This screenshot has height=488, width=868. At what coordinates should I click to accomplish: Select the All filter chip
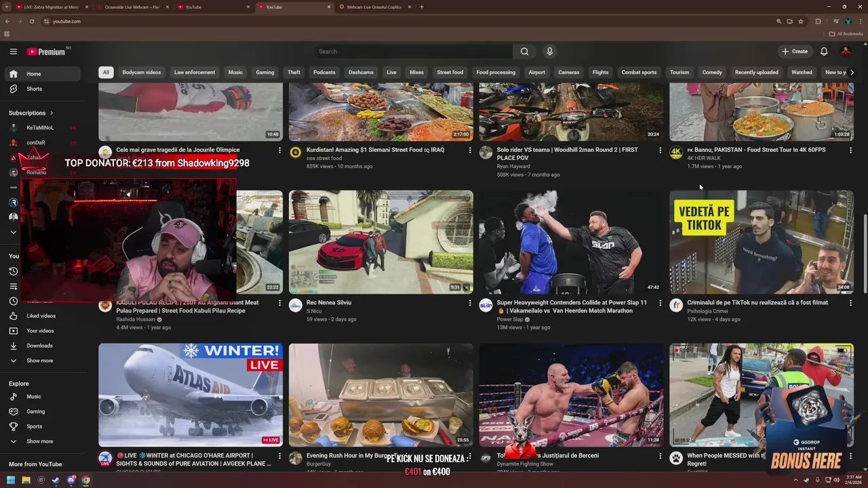pos(106,73)
